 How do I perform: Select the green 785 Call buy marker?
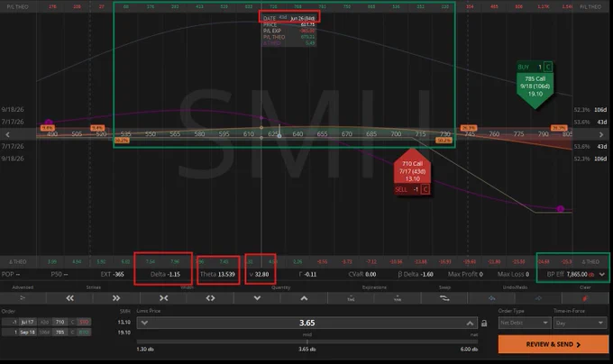point(535,89)
